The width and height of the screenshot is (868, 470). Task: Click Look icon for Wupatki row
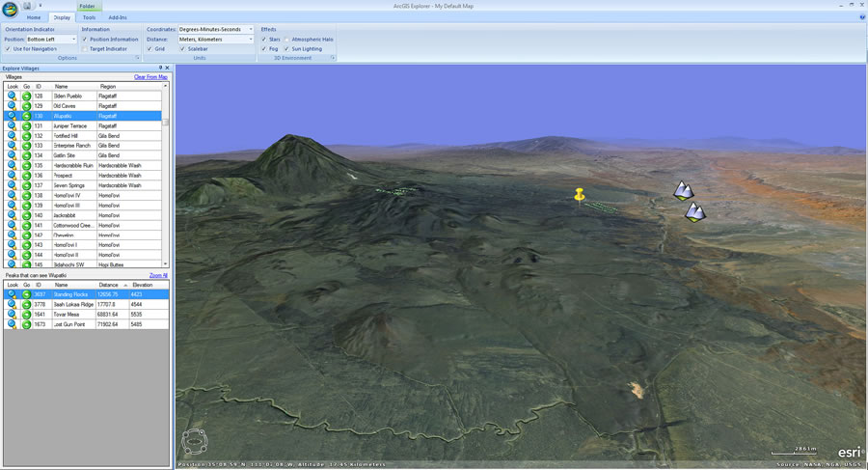(x=13, y=116)
